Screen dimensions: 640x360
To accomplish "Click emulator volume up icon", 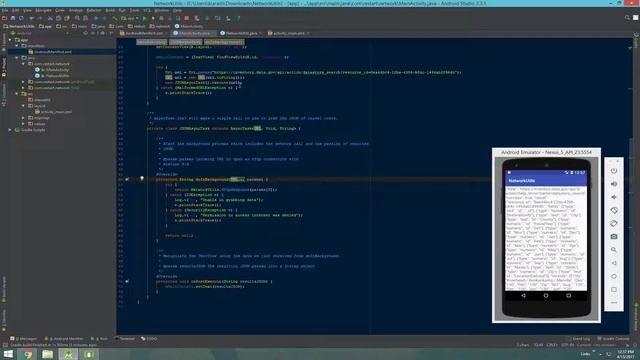I will (614, 184).
